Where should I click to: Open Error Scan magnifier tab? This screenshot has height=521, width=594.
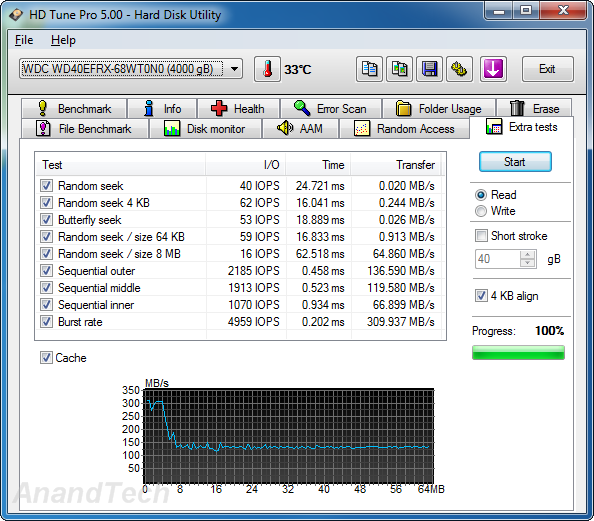pos(331,109)
